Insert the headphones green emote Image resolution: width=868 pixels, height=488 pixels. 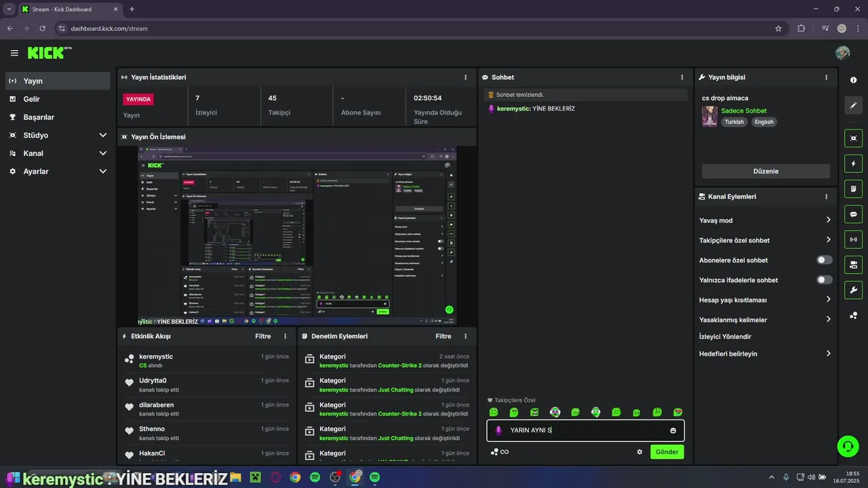(x=596, y=412)
